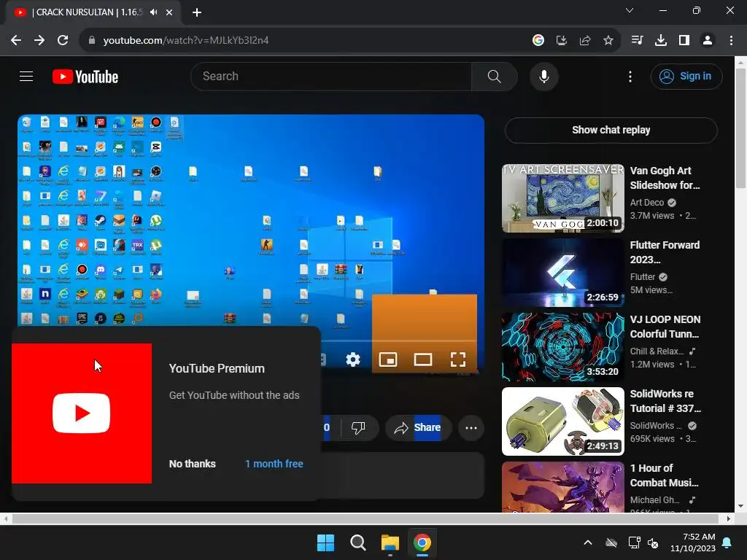The width and height of the screenshot is (747, 560).
Task: Open more actions ellipsis under the video
Action: pyautogui.click(x=471, y=427)
